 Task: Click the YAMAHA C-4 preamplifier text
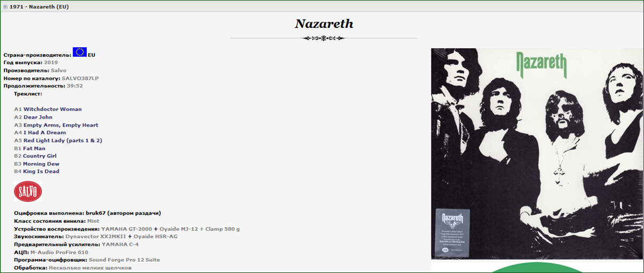(120, 245)
